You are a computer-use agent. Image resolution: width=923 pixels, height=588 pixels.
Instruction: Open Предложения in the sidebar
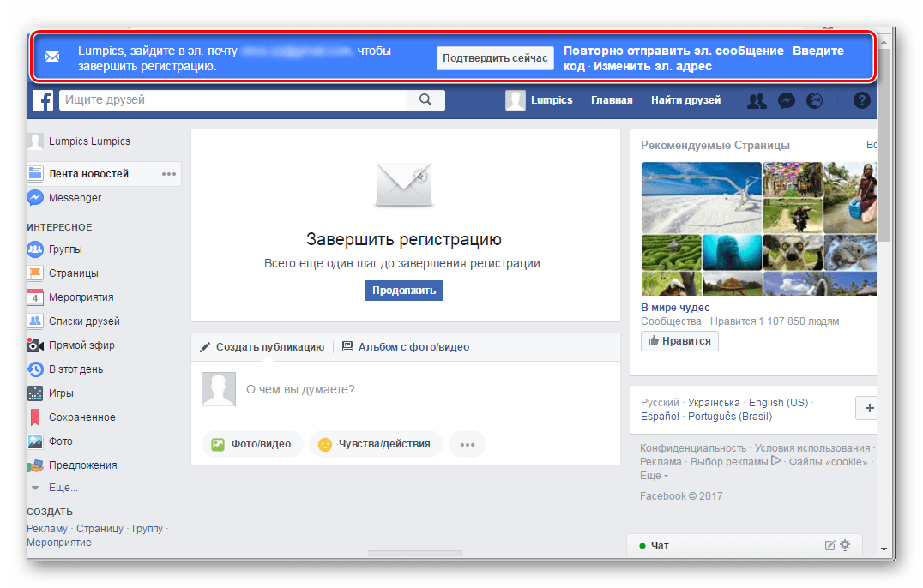[x=72, y=465]
